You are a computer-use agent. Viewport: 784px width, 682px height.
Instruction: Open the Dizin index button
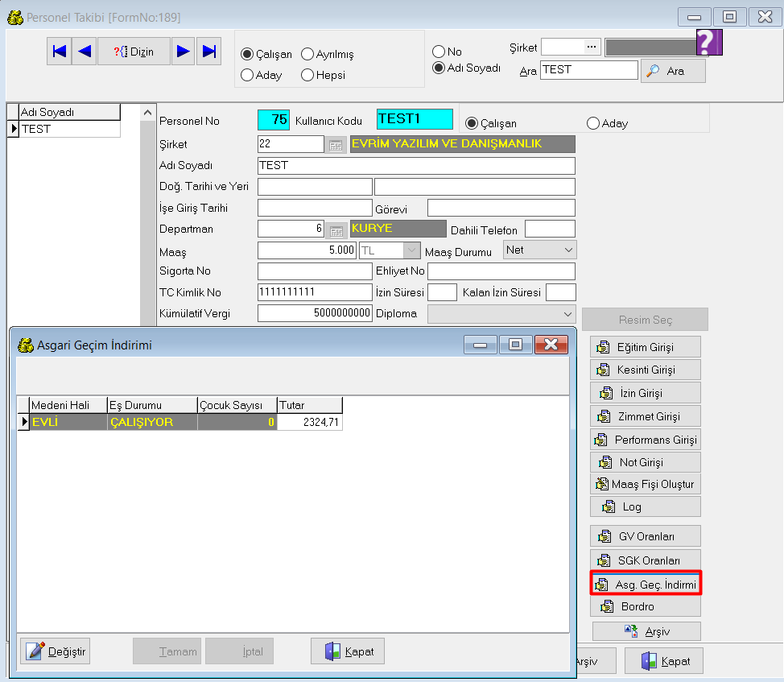coord(134,51)
